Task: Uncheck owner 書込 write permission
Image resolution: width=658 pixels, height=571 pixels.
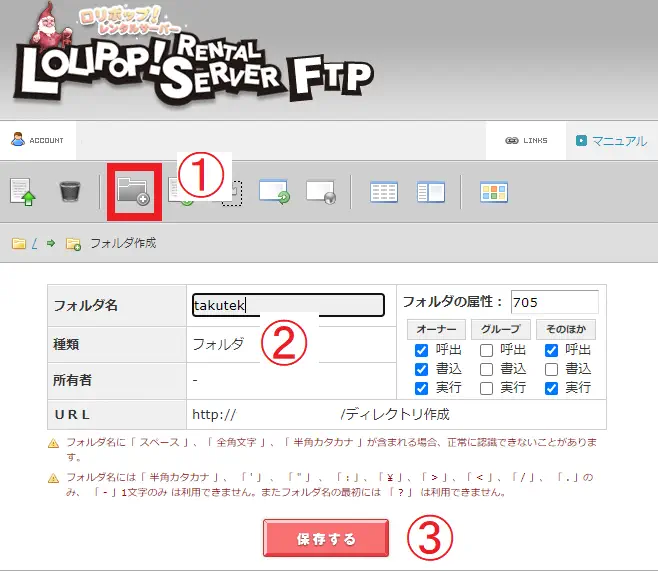Action: coord(420,369)
